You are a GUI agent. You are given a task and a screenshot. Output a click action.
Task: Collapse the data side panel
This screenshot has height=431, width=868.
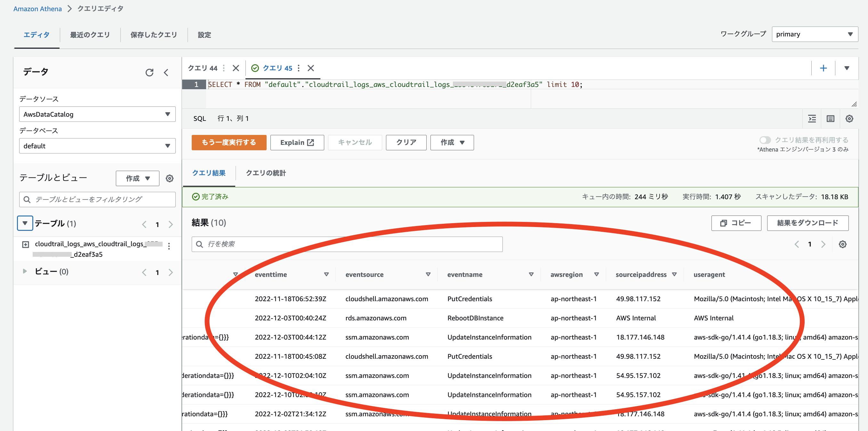[x=166, y=72]
